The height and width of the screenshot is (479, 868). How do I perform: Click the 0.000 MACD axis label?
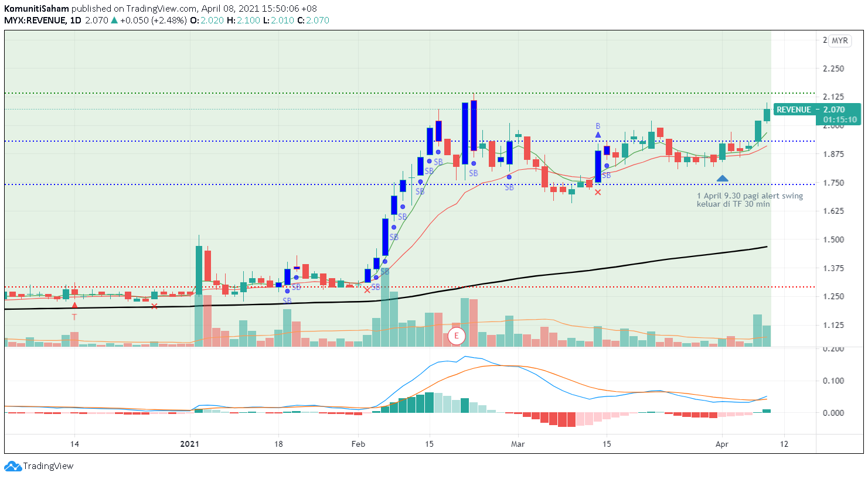tap(833, 413)
